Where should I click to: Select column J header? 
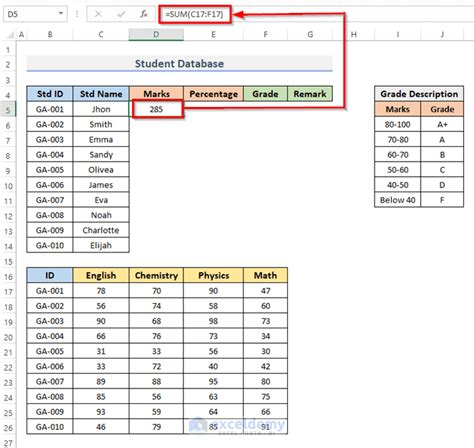[442, 34]
